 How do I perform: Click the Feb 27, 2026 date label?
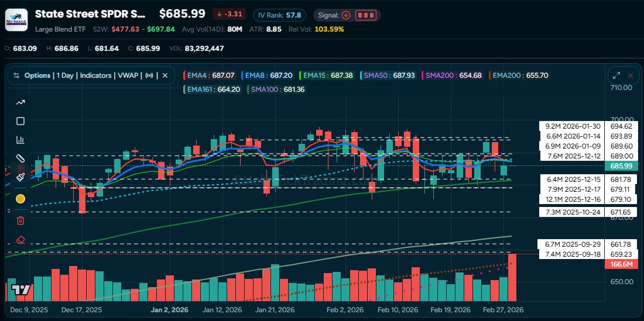pyautogui.click(x=503, y=309)
